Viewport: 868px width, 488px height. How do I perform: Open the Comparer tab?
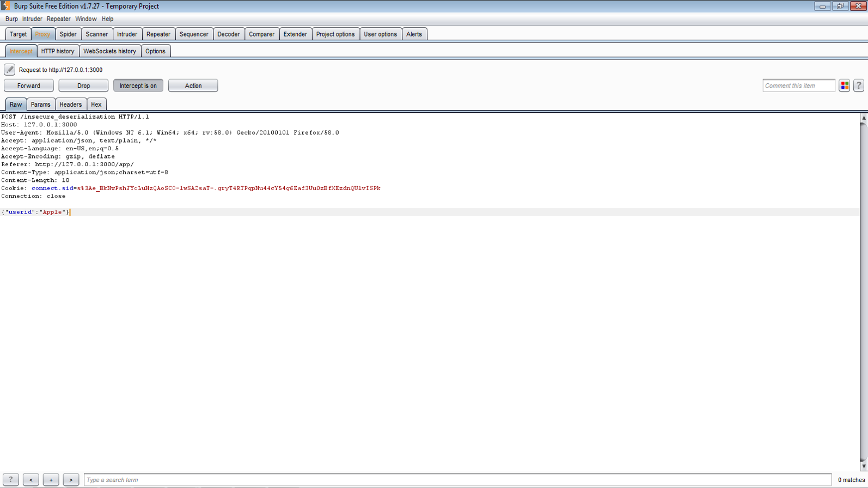(262, 34)
